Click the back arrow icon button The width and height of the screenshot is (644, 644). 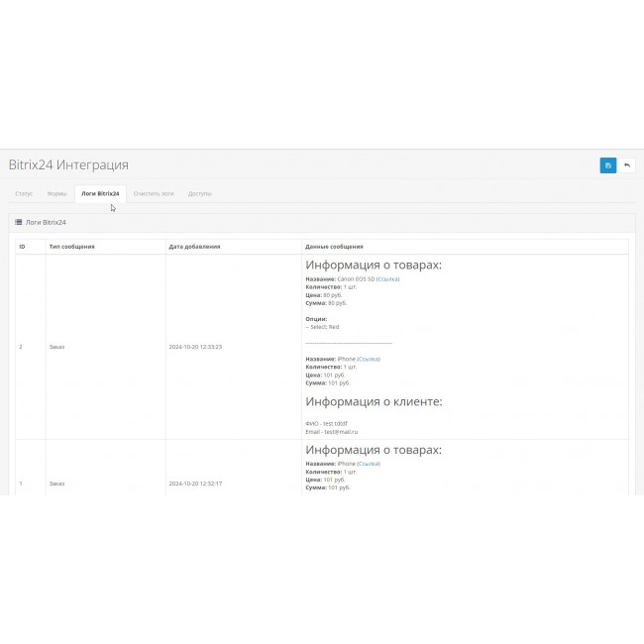(x=626, y=165)
